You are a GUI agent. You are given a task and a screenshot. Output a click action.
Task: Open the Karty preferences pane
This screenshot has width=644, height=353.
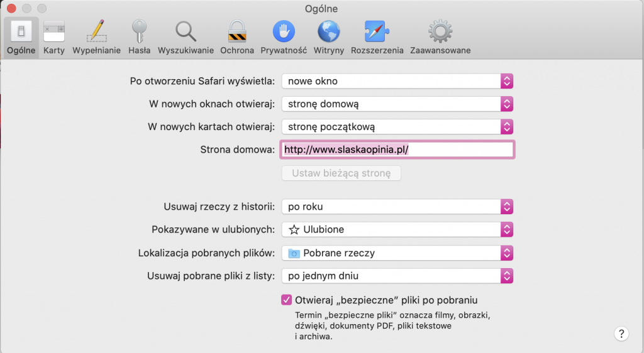point(54,38)
